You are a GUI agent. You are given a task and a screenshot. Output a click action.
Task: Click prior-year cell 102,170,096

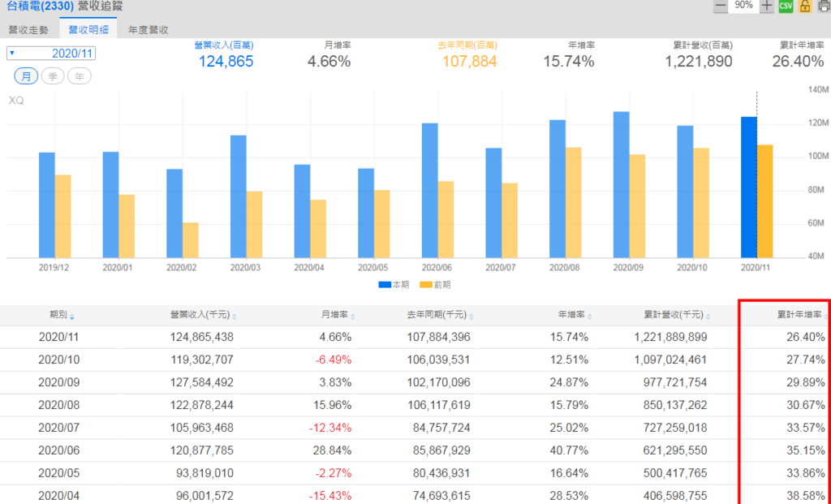(438, 382)
